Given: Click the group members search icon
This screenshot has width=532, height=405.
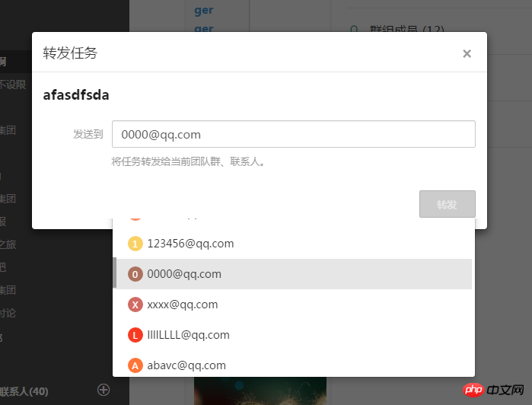Looking at the screenshot, I should pos(354,28).
